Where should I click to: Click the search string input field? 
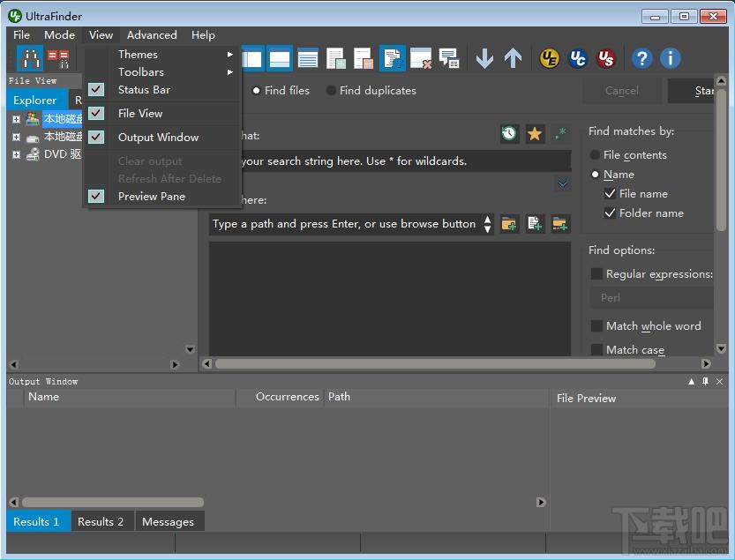tap(406, 161)
